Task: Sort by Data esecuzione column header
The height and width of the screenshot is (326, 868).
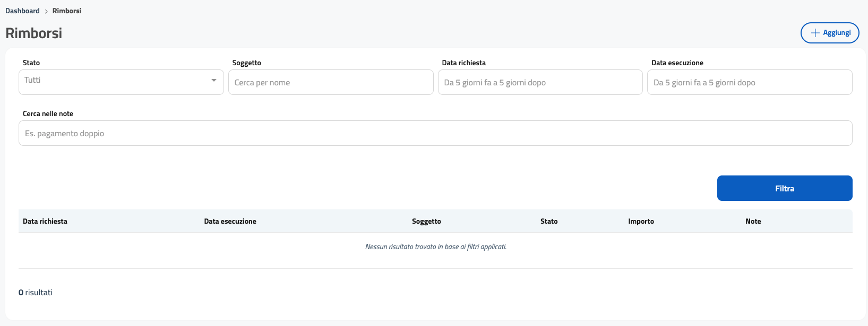Action: tap(230, 222)
